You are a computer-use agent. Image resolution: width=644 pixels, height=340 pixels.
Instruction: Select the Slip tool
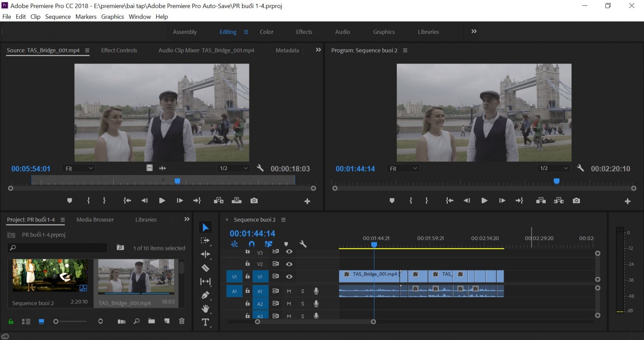(x=205, y=282)
